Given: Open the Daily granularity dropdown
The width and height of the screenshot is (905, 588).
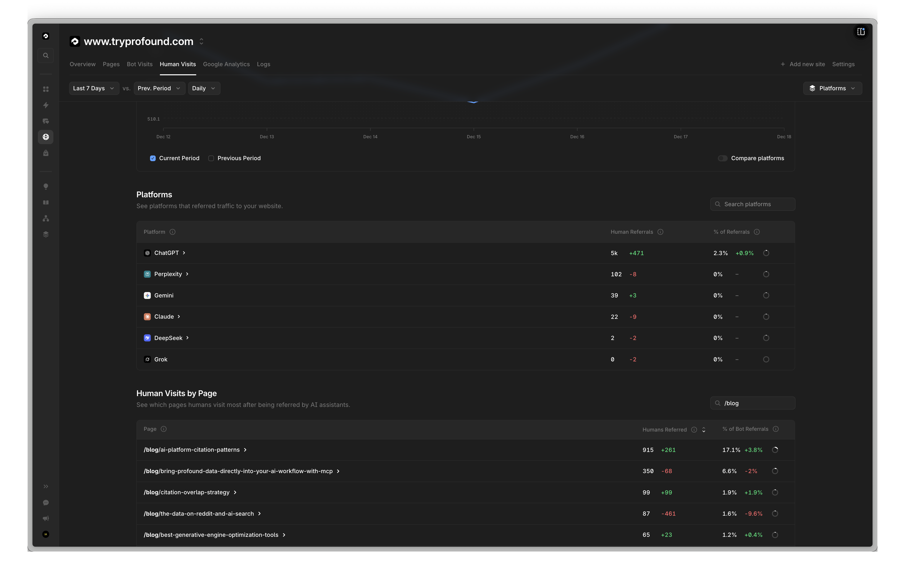Looking at the screenshot, I should (x=204, y=88).
